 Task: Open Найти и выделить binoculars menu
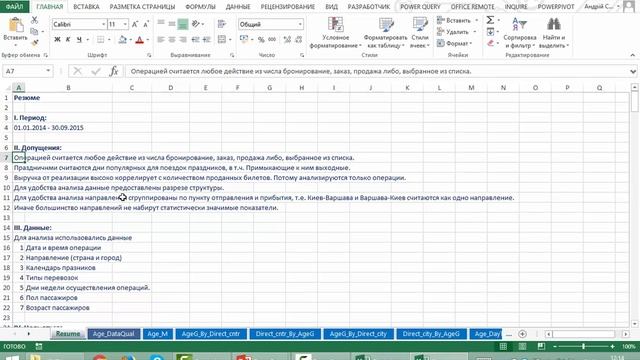[553, 33]
